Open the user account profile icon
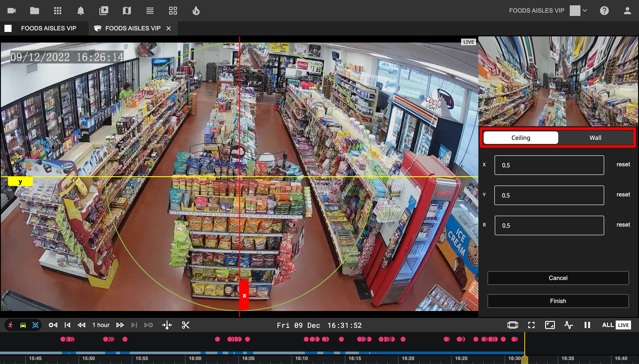Image resolution: width=639 pixels, height=364 pixels. coord(627,11)
